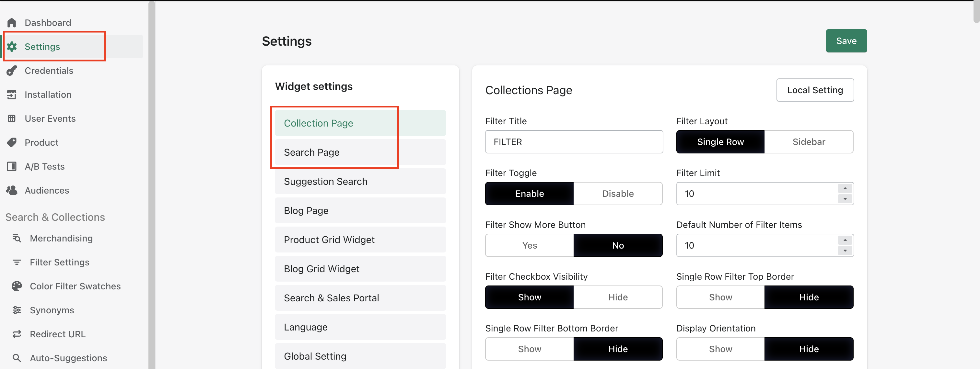Set Filter Layout to Sidebar
980x369 pixels.
point(809,142)
